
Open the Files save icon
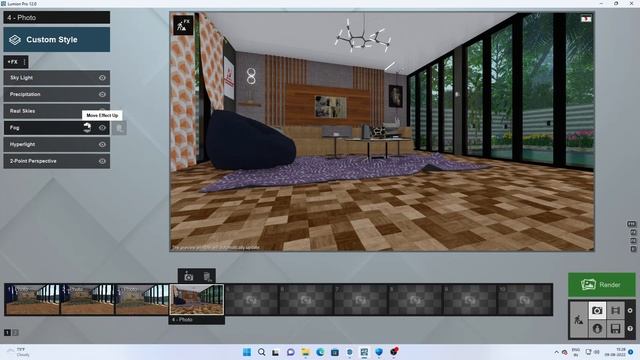pos(616,329)
